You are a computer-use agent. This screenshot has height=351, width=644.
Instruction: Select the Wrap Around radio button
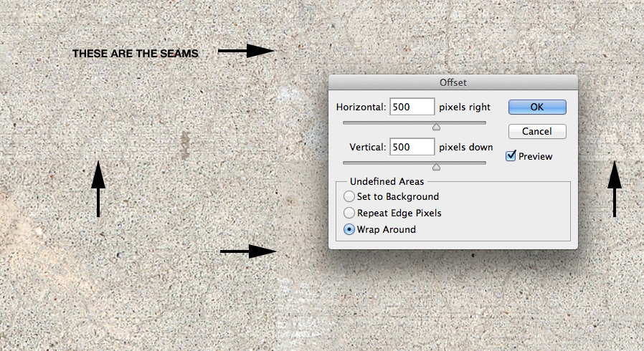[x=349, y=229]
